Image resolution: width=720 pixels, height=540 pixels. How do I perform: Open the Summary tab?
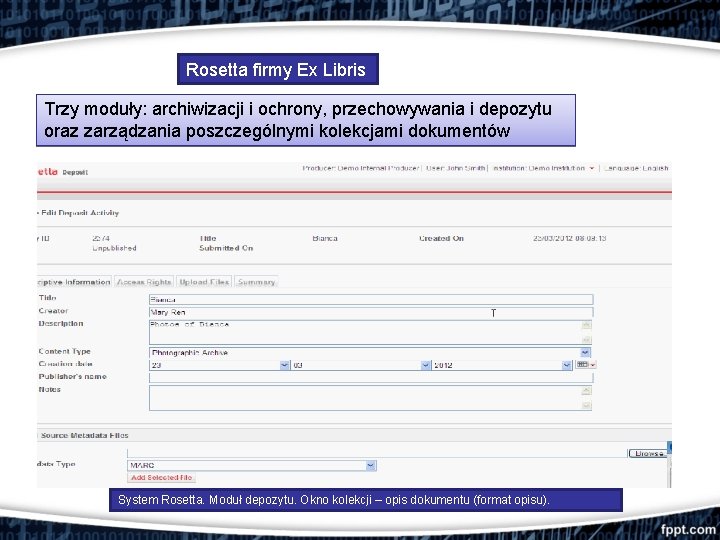[256, 282]
